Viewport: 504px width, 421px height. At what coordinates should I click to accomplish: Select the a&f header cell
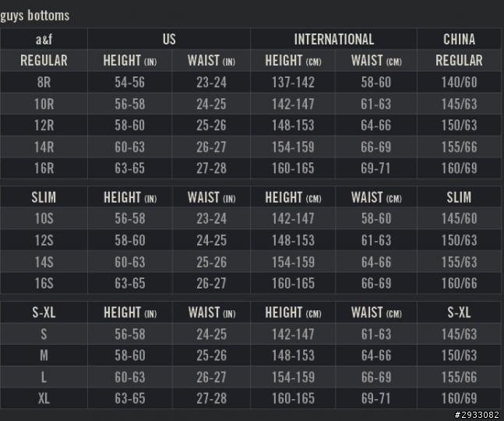pos(44,39)
